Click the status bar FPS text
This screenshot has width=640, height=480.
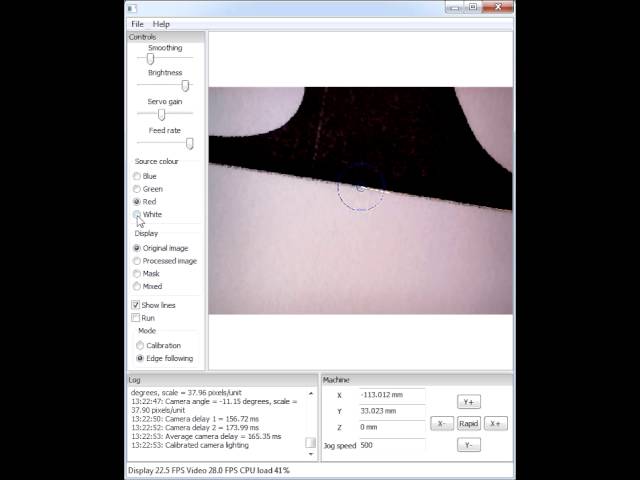(x=209, y=471)
